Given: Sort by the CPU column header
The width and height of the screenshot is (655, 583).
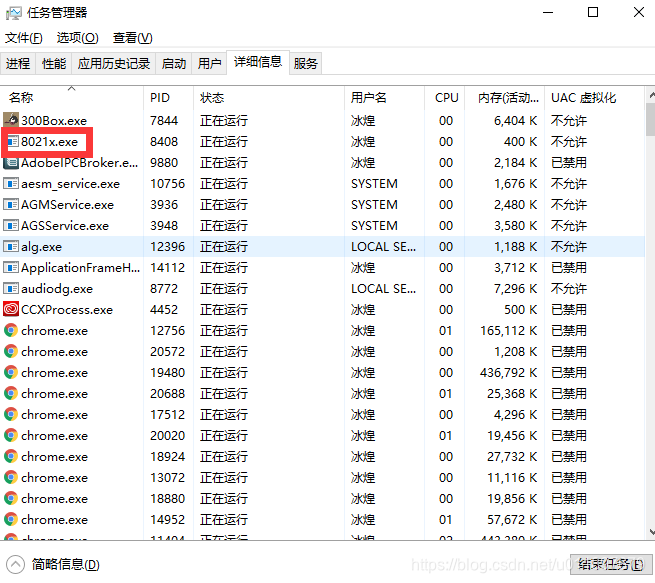Looking at the screenshot, I should 444,98.
